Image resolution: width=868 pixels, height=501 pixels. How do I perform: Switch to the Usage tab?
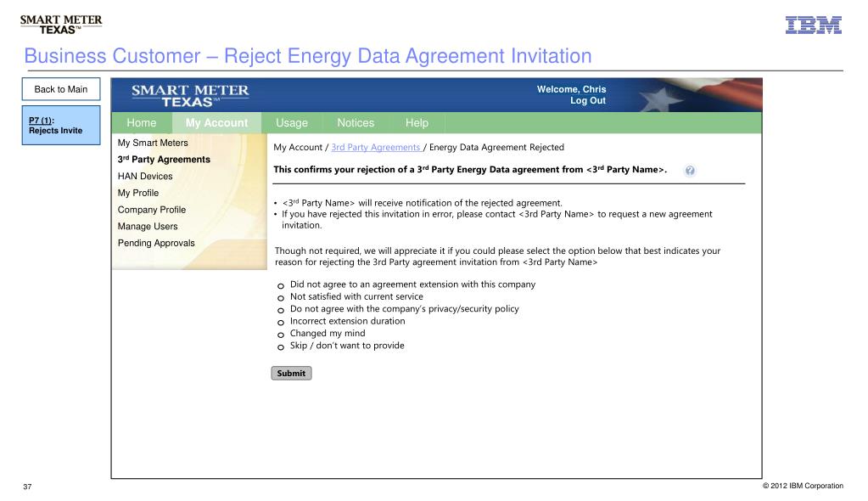coord(292,123)
